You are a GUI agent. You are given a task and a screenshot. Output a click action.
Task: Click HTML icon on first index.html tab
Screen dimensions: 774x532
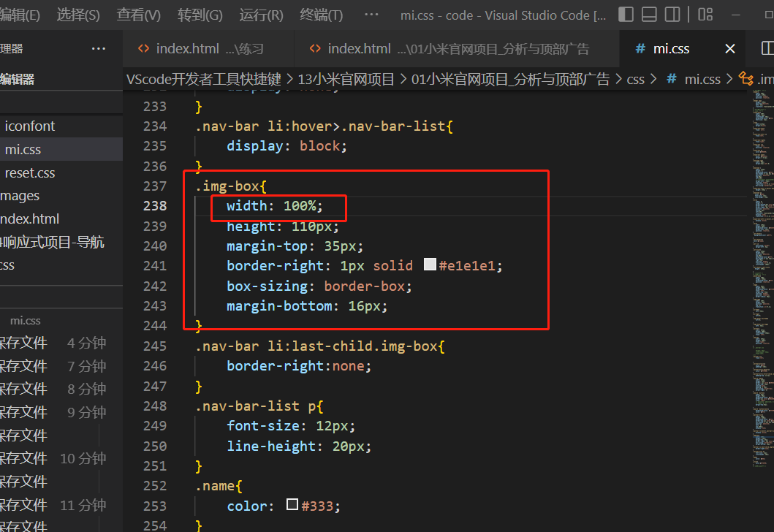click(x=144, y=48)
